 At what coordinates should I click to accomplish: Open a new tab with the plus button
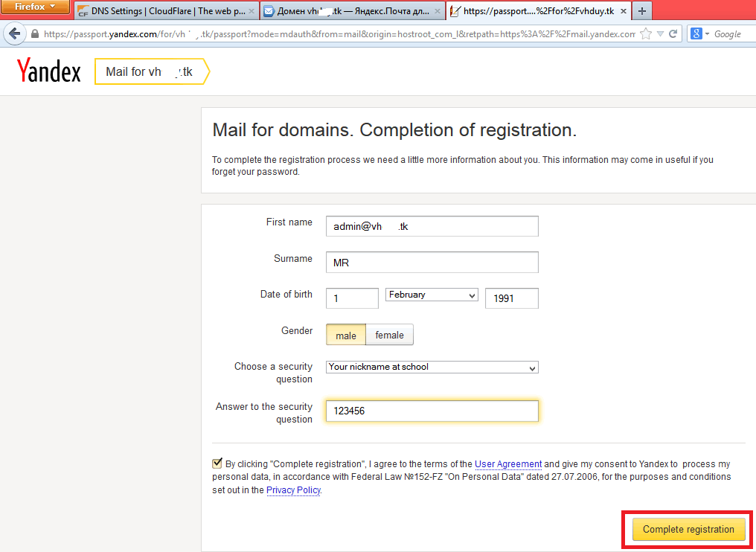click(641, 11)
